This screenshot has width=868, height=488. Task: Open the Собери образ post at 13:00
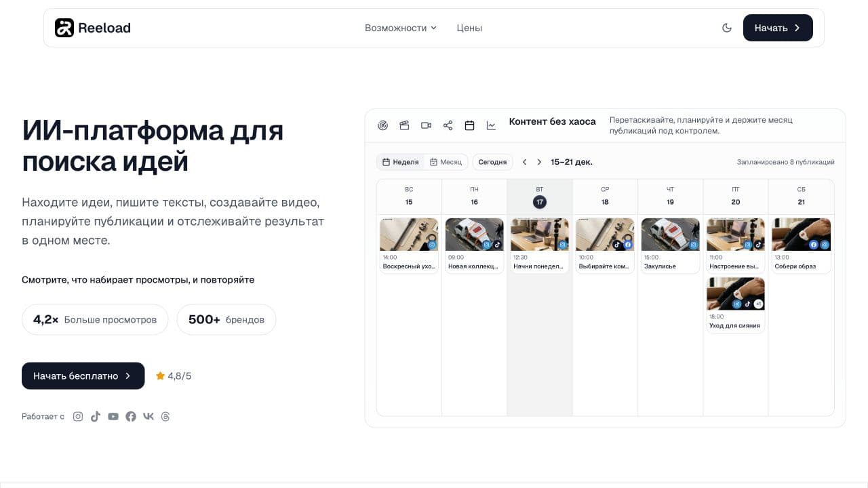[801, 245]
